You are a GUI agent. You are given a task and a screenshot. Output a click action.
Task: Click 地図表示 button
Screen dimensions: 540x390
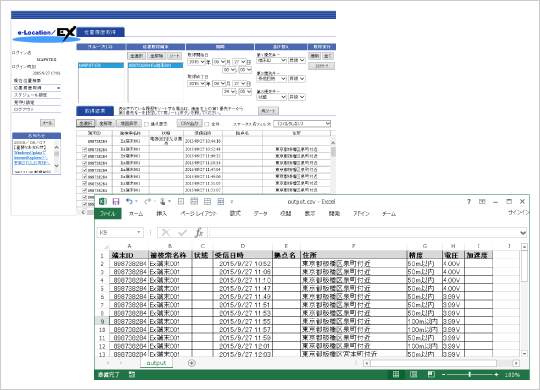click(x=129, y=123)
